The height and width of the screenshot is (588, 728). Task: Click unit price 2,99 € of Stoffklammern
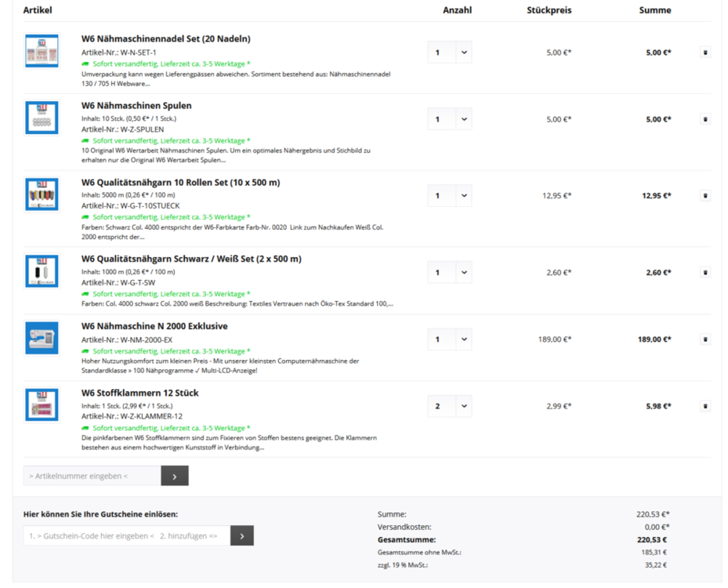559,406
